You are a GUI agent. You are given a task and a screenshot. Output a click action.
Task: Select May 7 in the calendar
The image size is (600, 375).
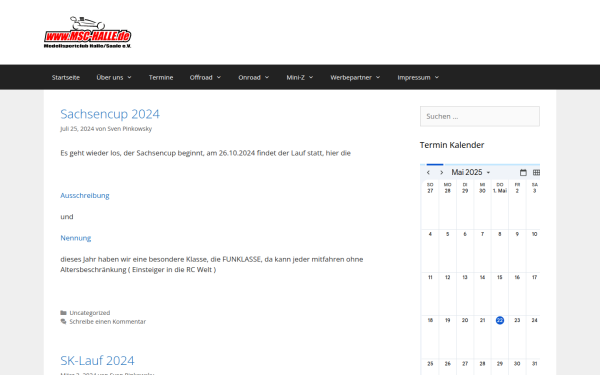[482, 234]
